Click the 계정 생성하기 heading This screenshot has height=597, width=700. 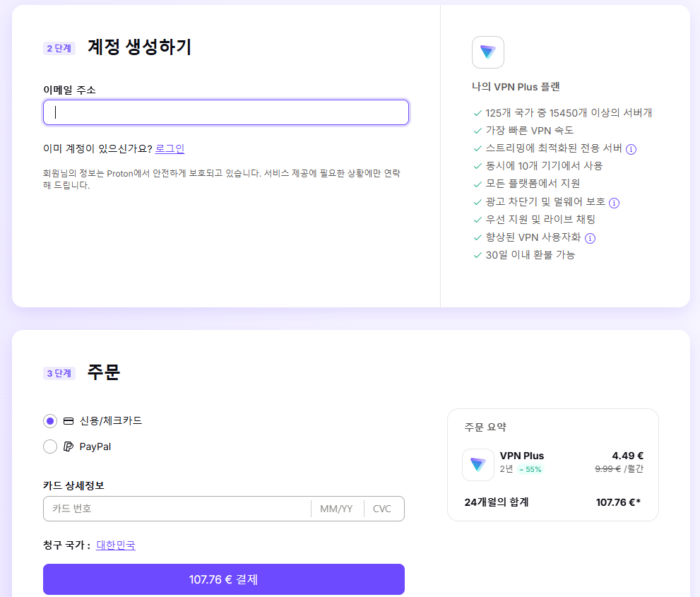coord(140,47)
